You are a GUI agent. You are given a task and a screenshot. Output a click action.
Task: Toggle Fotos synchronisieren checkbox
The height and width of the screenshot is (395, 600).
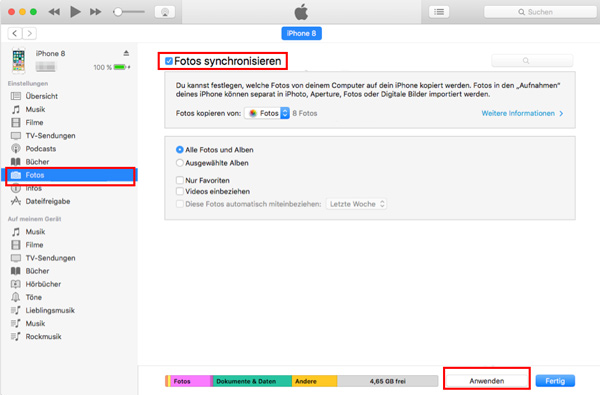(169, 61)
